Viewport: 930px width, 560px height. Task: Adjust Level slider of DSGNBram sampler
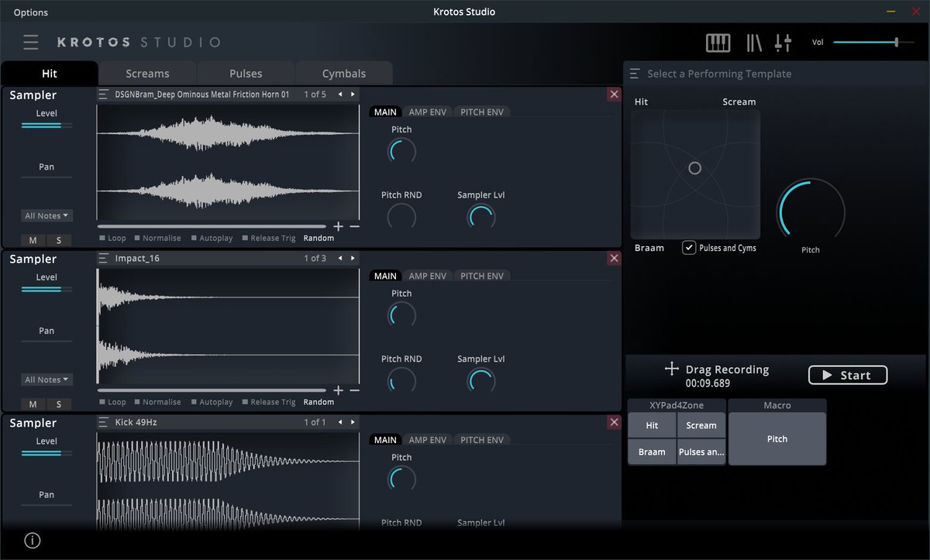(46, 125)
